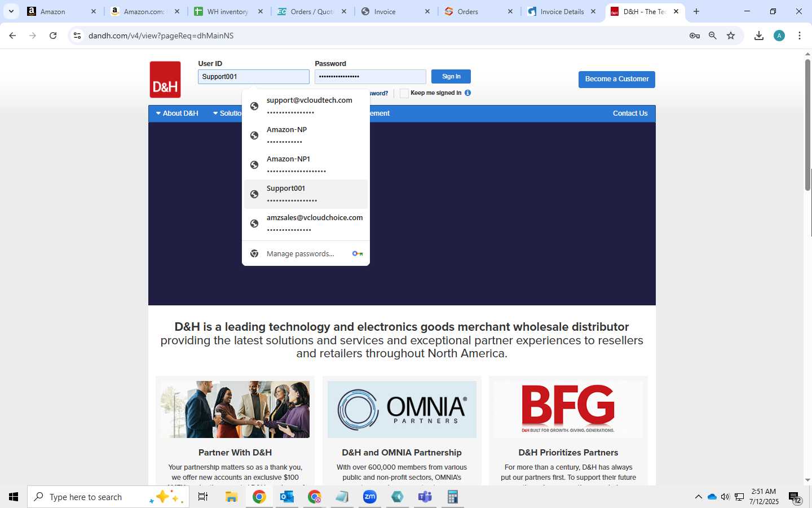Open Task View on taskbar

click(203, 497)
